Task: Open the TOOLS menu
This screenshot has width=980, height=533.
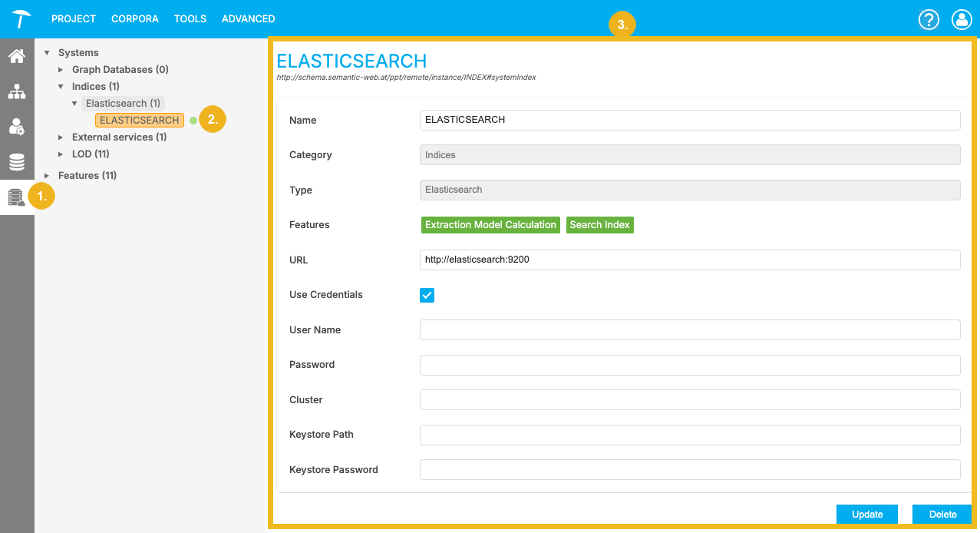Action: click(190, 18)
